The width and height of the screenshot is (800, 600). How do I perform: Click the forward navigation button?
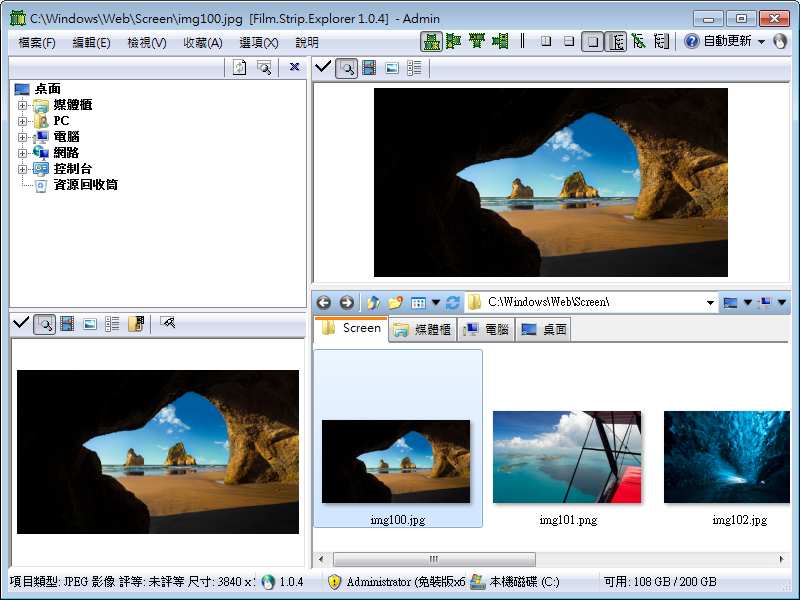(x=345, y=302)
